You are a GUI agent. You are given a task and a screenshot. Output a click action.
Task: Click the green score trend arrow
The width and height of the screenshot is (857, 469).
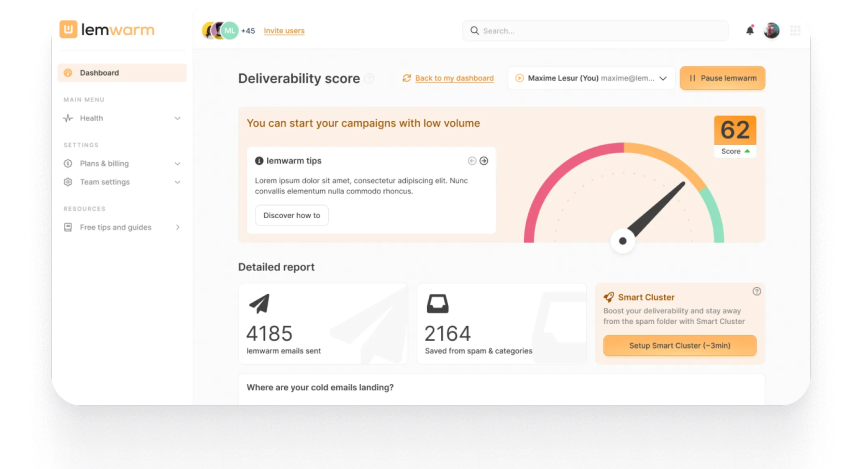click(x=747, y=151)
